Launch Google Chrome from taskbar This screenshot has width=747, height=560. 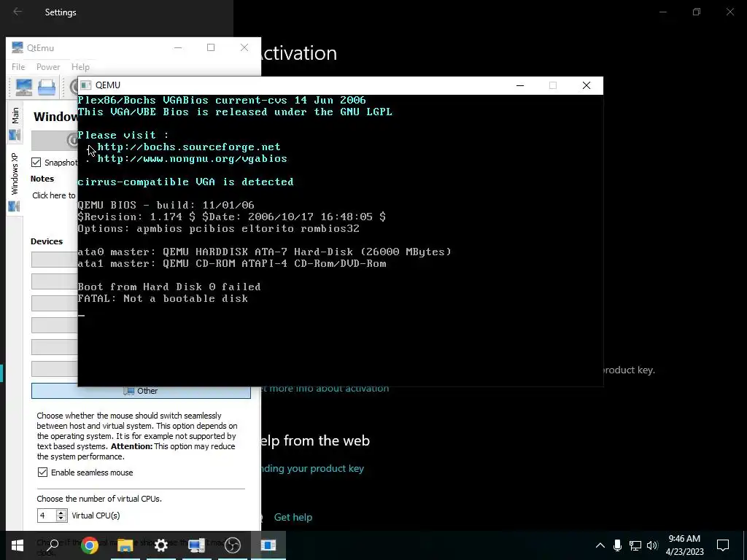[90, 545]
